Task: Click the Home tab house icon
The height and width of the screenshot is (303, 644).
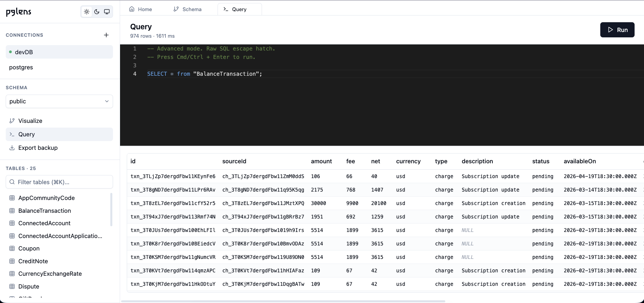Action: (x=132, y=9)
